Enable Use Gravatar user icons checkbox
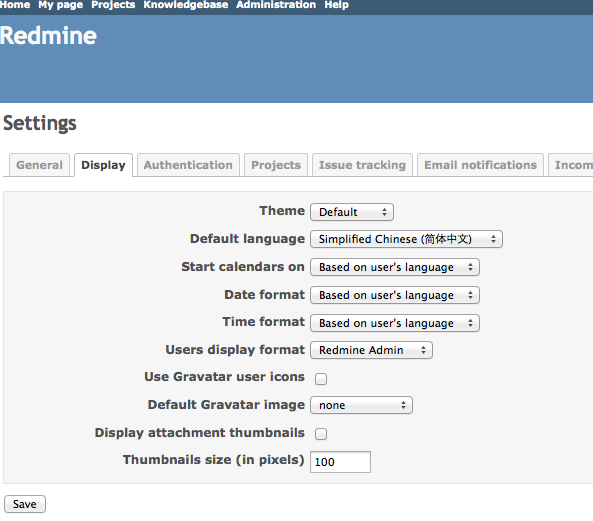 [x=321, y=378]
